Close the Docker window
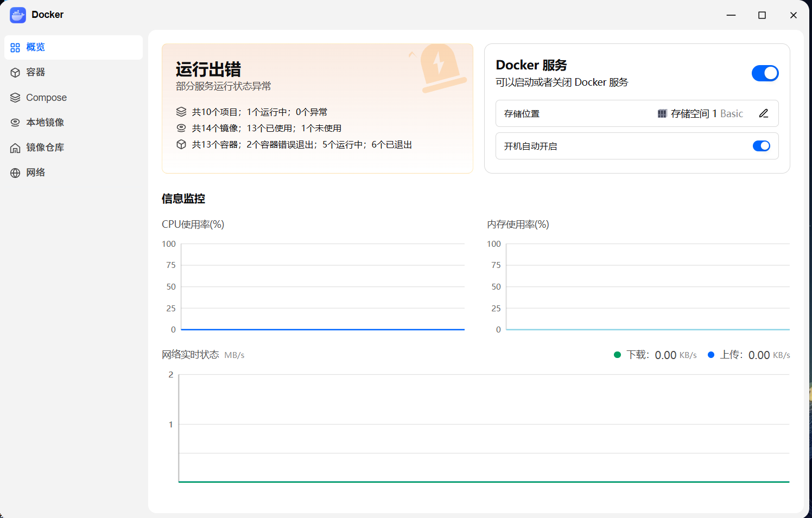The width and height of the screenshot is (812, 518). 794,15
